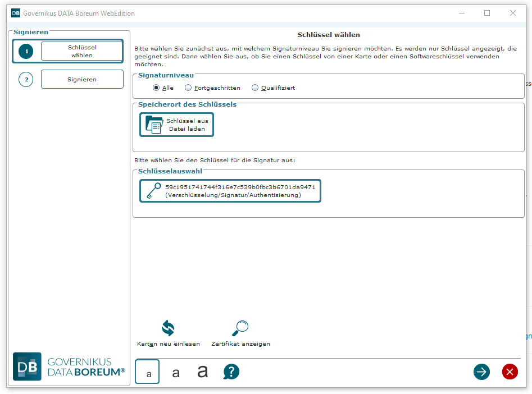Click the refresh icon for Karten neu einlesen

168,328
